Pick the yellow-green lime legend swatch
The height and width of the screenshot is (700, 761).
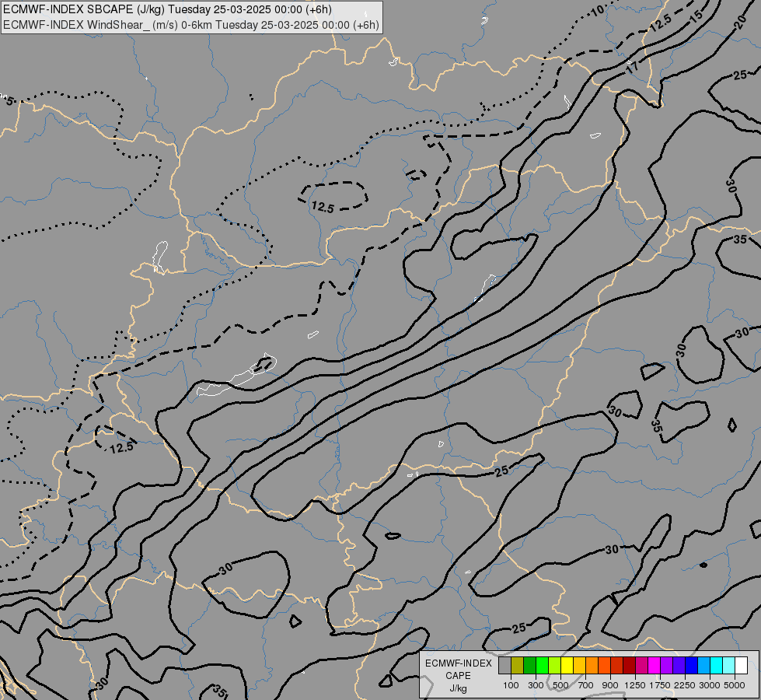[x=555, y=665]
